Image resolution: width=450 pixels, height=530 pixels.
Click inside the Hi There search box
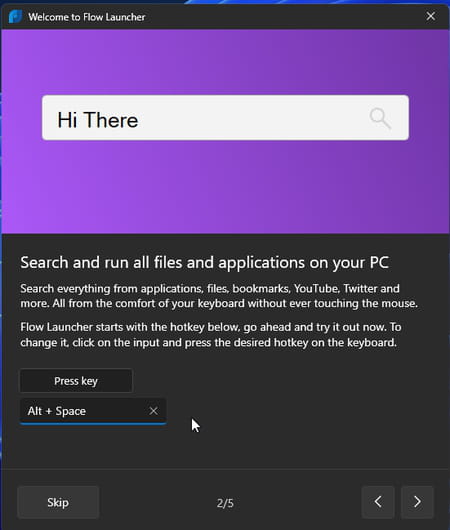point(225,118)
